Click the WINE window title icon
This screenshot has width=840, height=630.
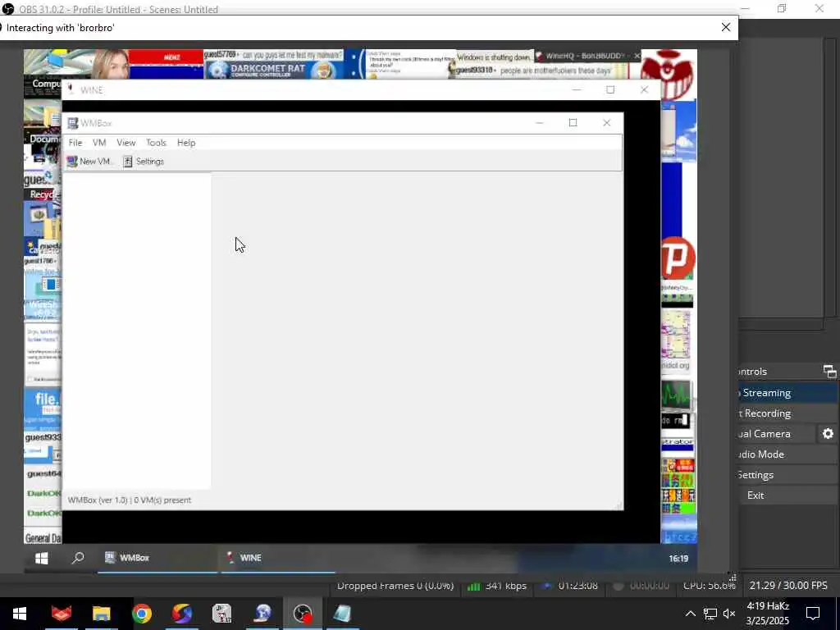pyautogui.click(x=71, y=89)
